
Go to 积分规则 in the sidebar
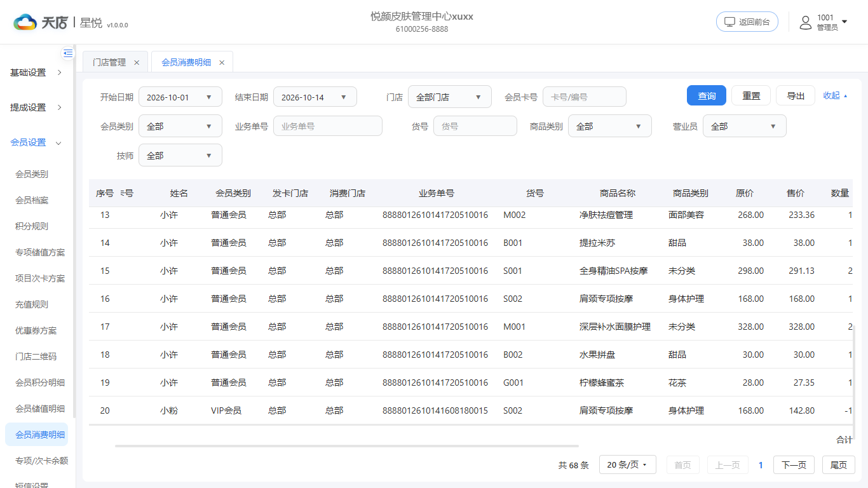click(32, 226)
